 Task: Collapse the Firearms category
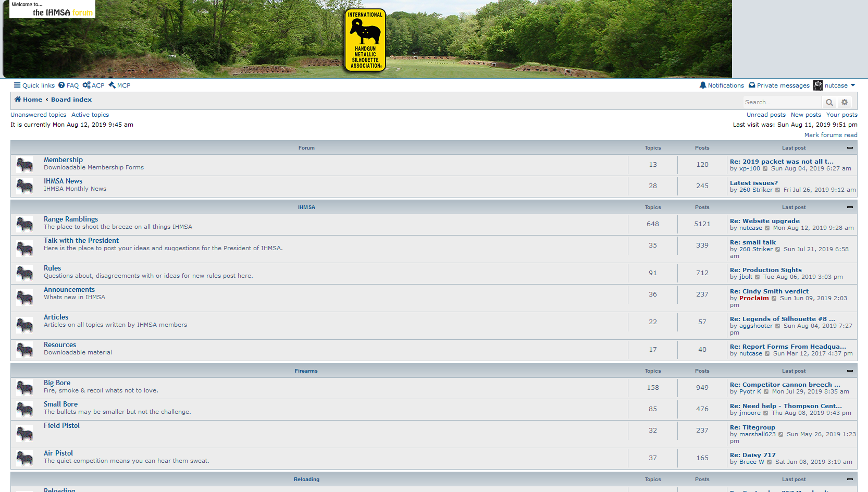coord(850,371)
